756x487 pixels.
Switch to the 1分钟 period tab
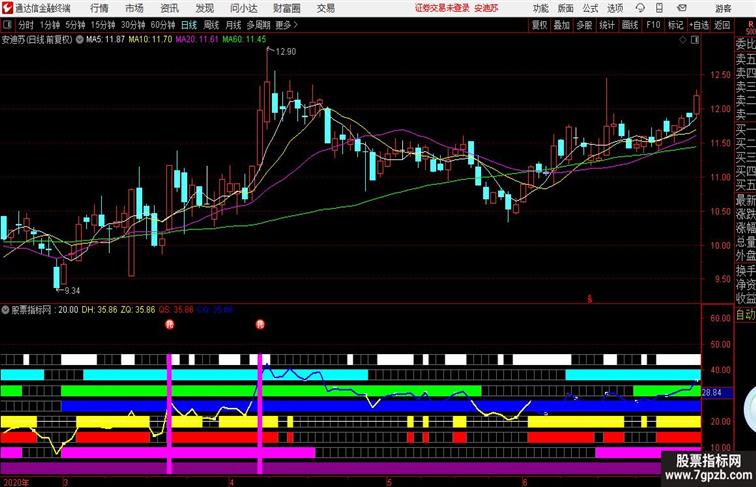tap(50, 25)
